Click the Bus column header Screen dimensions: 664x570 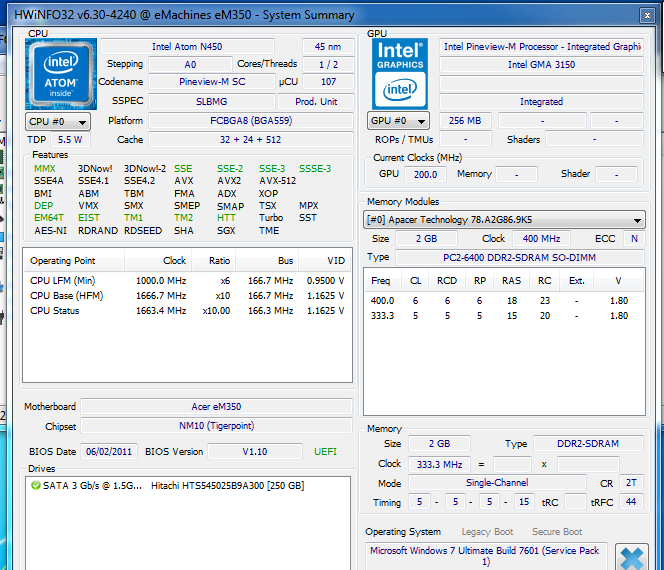pos(267,260)
